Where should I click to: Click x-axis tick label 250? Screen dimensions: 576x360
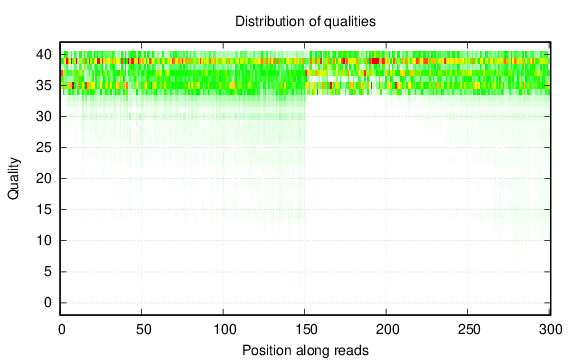(x=469, y=330)
